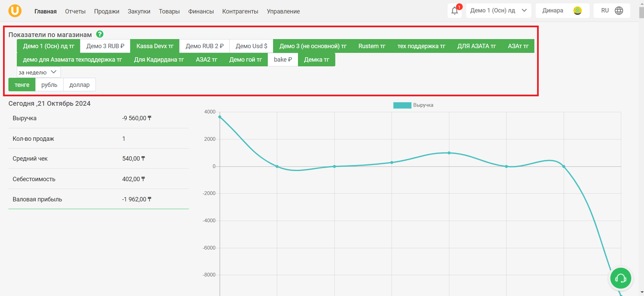Open the Закупки menu
Screen dimensions: 644x296
tap(139, 11)
